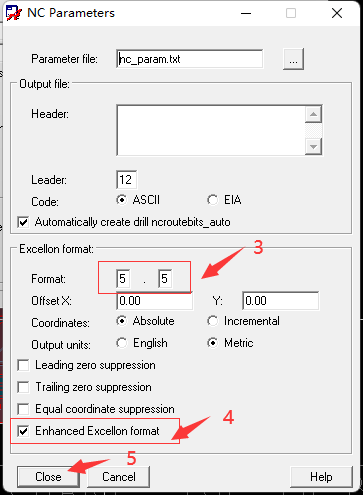
Task: Click inside the Header text area
Action: pos(211,130)
